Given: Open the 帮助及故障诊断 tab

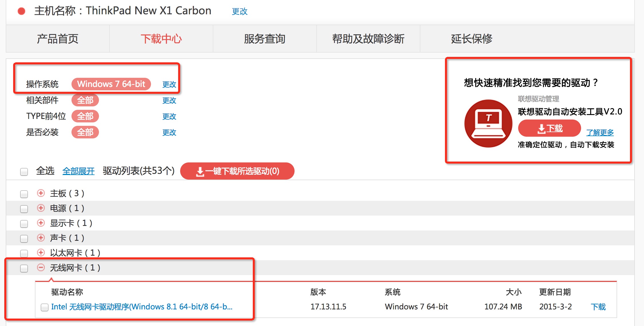Looking at the screenshot, I should coord(368,39).
